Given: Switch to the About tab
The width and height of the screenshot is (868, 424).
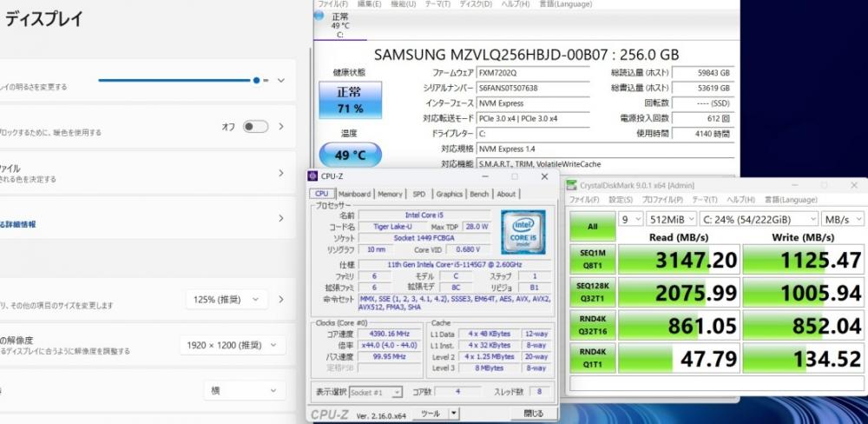Looking at the screenshot, I should point(506,194).
